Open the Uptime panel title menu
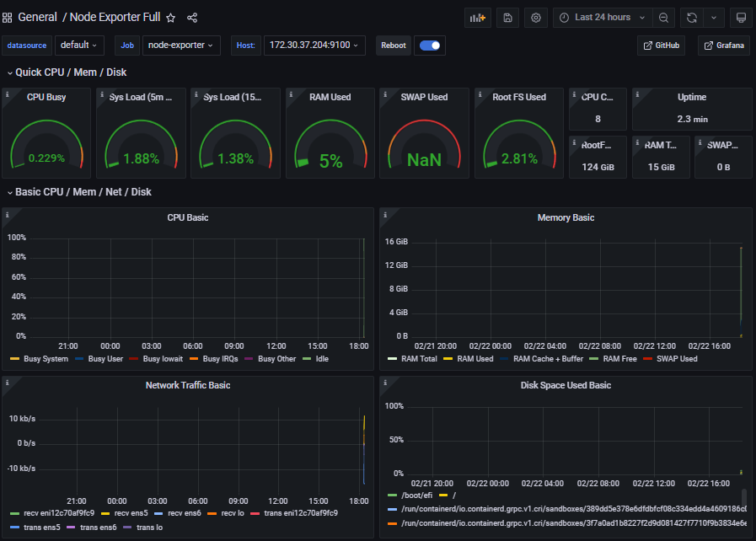This screenshot has height=541, width=756. pos(692,97)
